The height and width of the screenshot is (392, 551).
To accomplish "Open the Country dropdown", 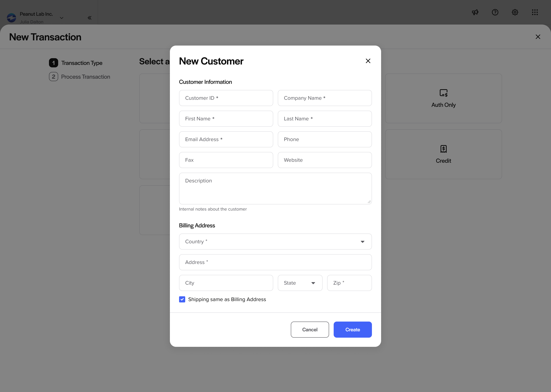I will 275,242.
